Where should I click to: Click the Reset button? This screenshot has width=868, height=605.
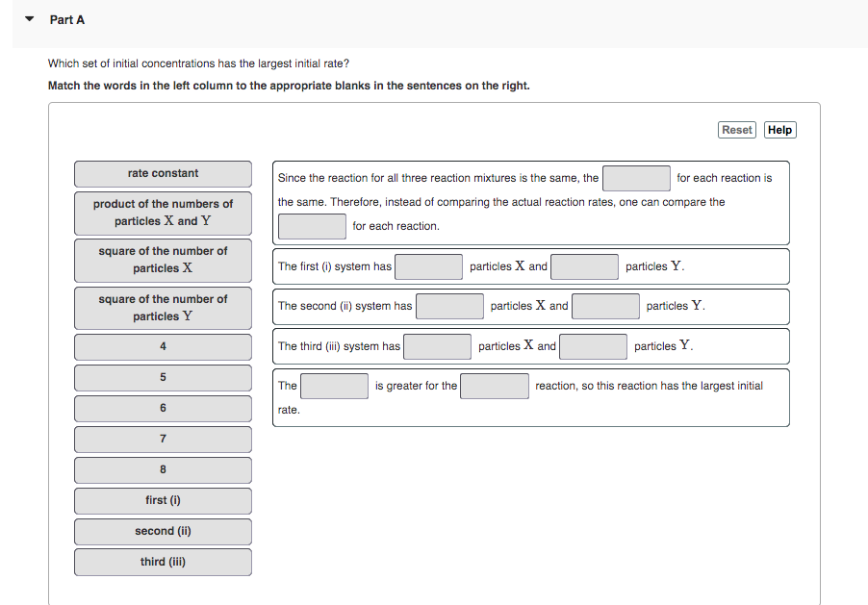pos(736,129)
